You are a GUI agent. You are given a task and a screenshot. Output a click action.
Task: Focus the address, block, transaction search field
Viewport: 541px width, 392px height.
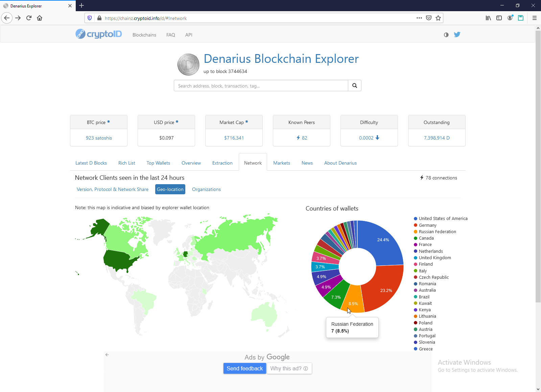click(x=261, y=85)
